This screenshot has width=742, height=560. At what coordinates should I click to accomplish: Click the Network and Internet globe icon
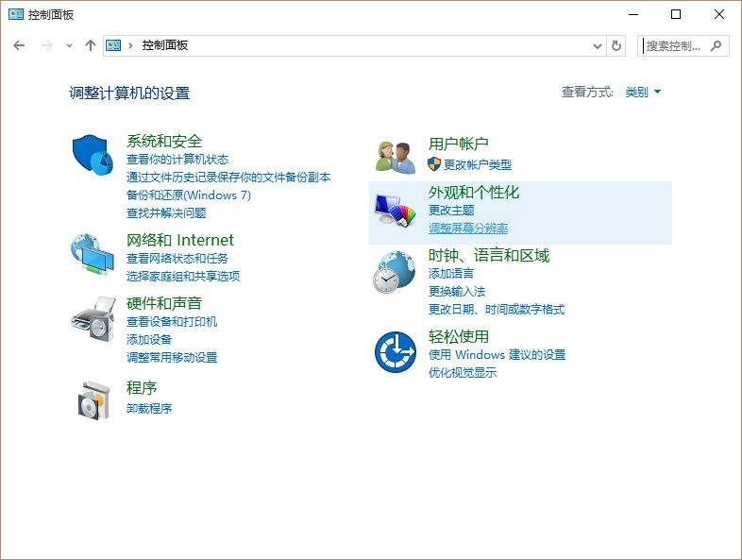(93, 254)
